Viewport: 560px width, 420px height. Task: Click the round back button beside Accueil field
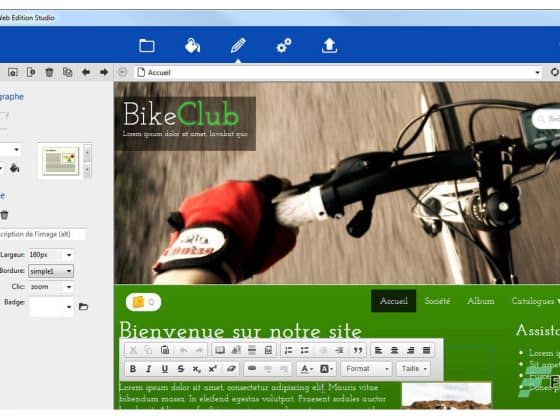(122, 72)
